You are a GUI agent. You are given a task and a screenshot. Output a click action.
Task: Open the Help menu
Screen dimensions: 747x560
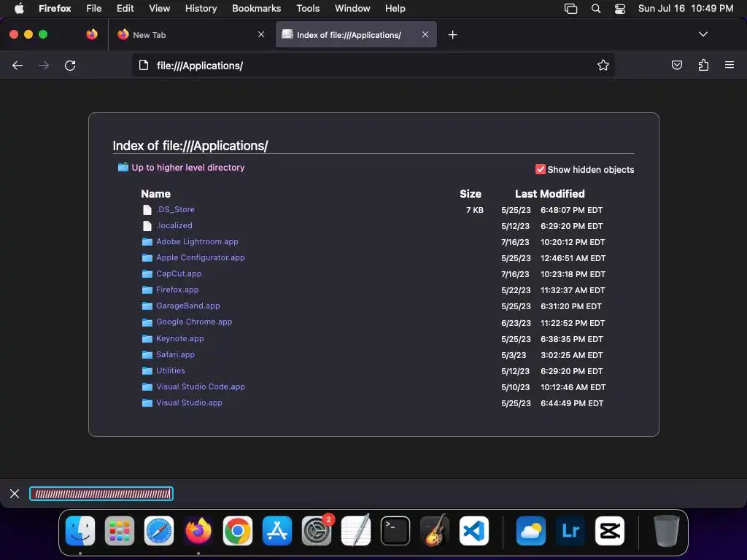[395, 8]
